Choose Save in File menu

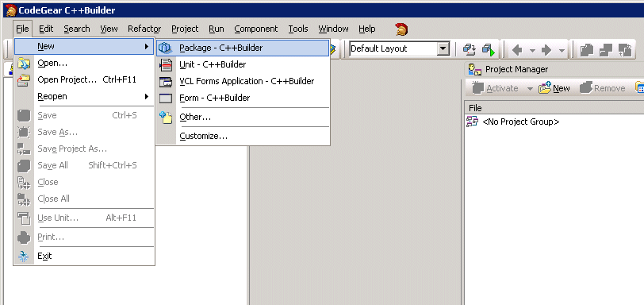[x=84, y=115]
